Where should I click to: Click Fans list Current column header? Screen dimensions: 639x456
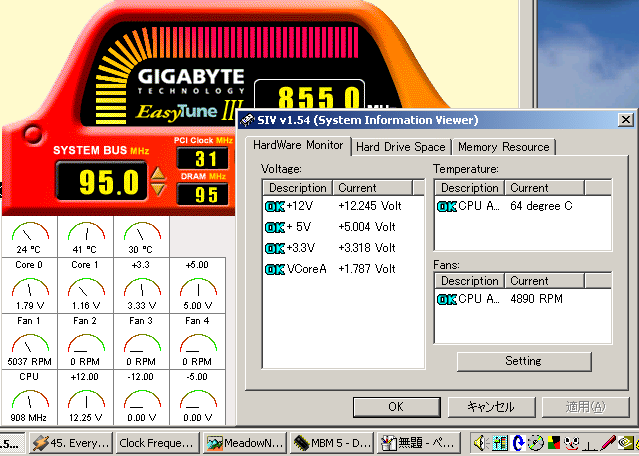[544, 281]
